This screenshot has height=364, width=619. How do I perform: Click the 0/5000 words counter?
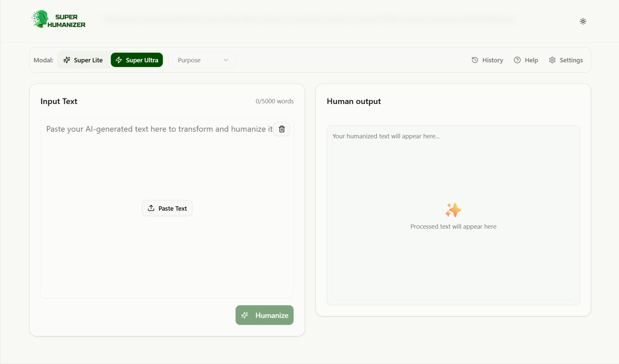click(274, 101)
